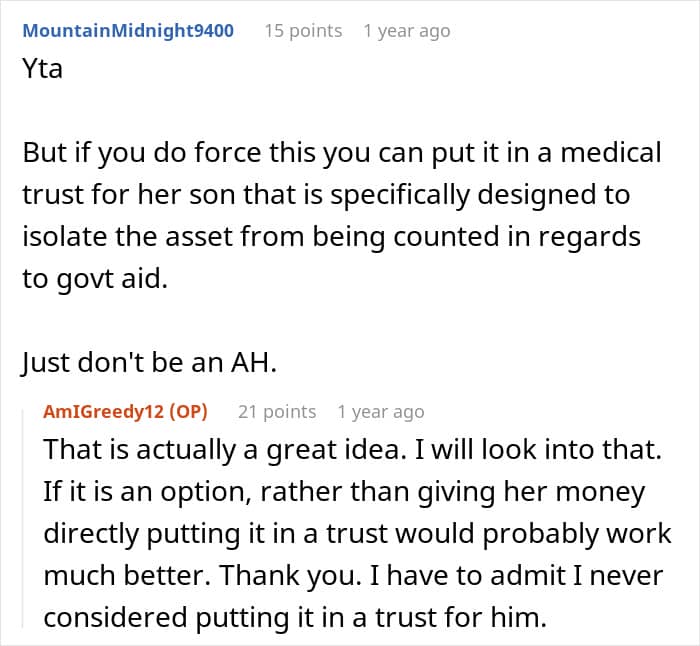Click the (OP) label beside AmIGreedy12
Viewport: 700px width, 646px height.
click(x=187, y=412)
